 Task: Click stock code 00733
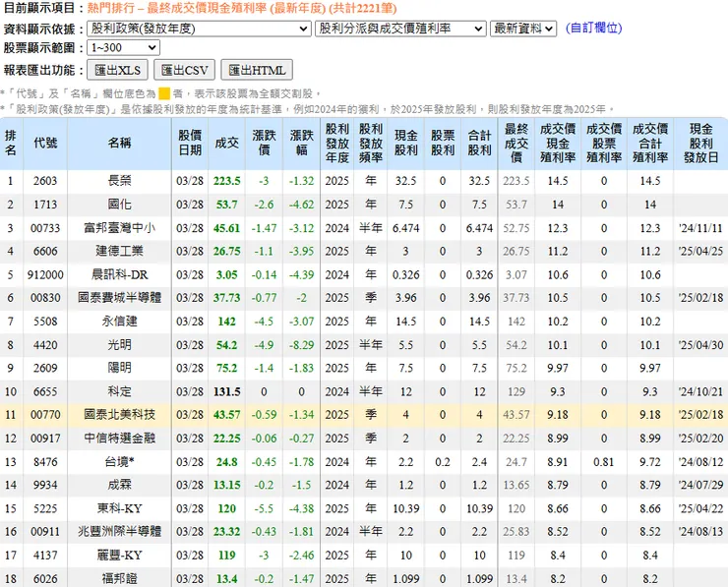(45, 228)
